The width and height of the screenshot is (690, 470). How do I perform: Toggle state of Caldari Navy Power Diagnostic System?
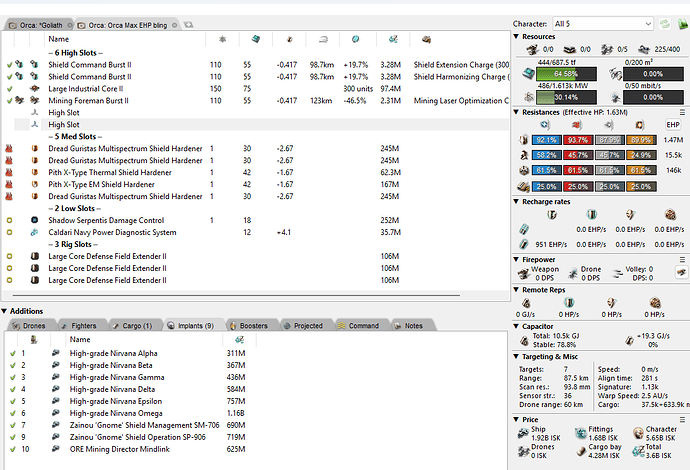coord(9,232)
